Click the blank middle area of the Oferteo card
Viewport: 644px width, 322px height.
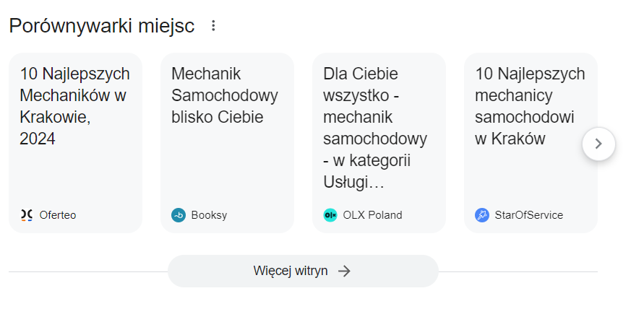tap(75, 177)
